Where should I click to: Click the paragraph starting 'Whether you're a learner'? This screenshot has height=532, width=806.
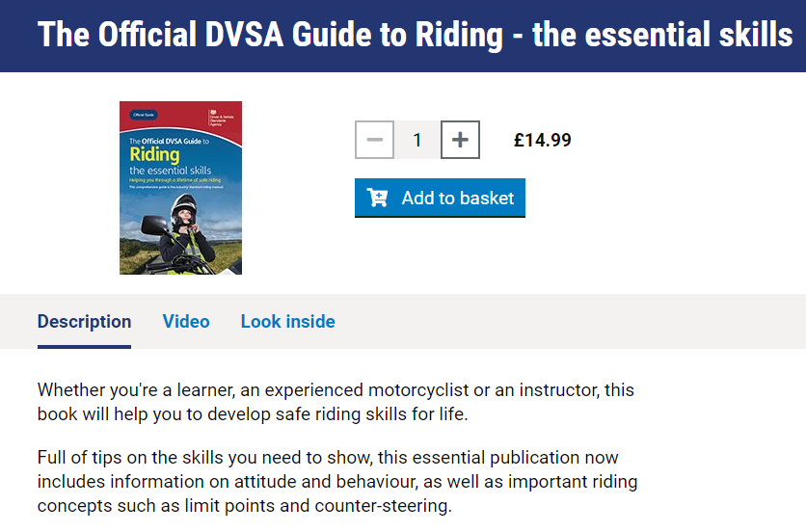pyautogui.click(x=336, y=402)
